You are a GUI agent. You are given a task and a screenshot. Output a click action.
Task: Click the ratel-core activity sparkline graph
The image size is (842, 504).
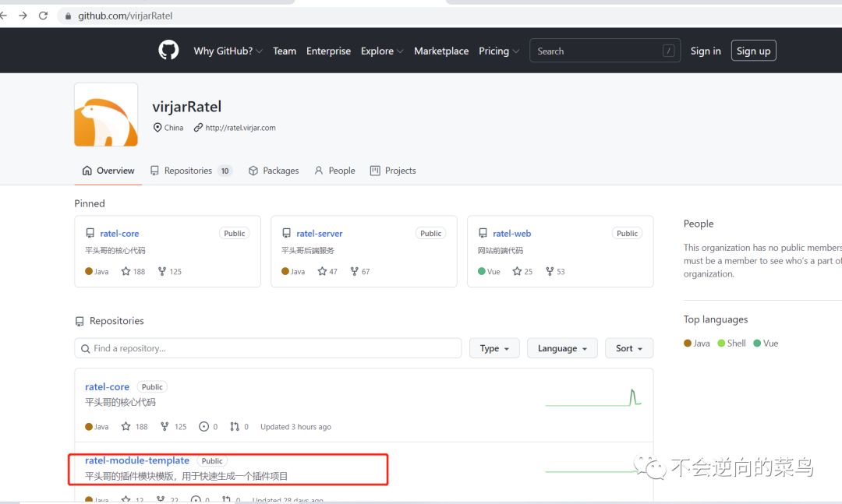tap(593, 398)
